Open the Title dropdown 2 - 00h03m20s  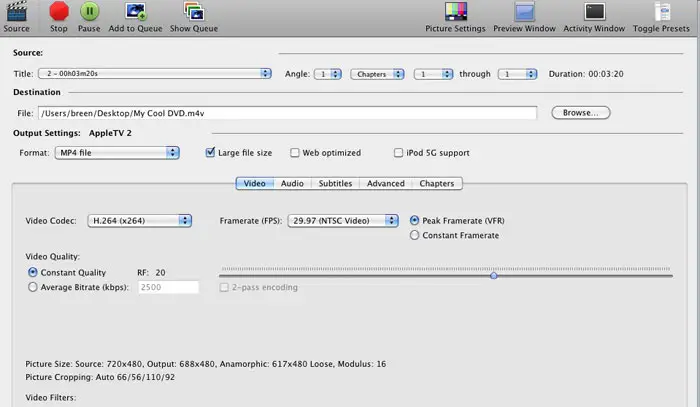click(x=154, y=74)
